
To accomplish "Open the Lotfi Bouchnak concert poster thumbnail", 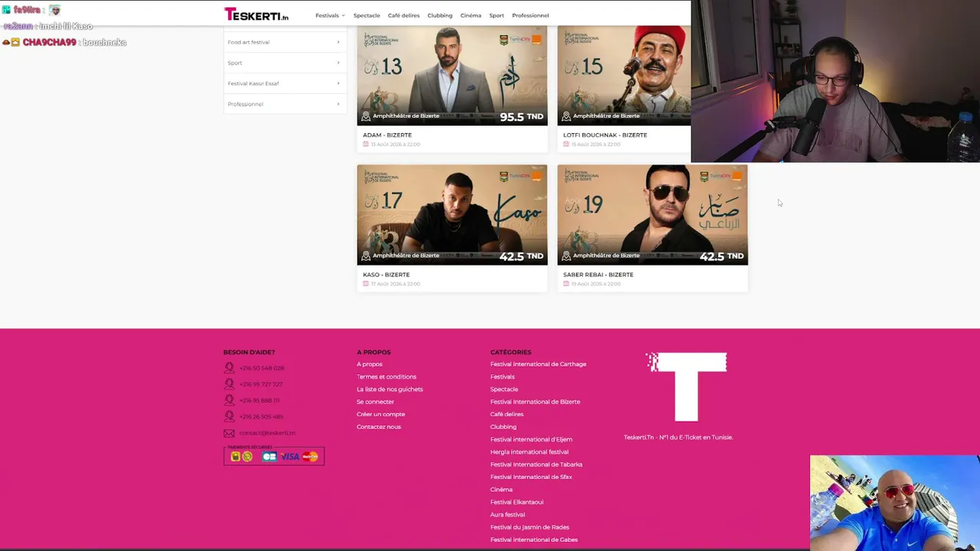I will (x=624, y=75).
